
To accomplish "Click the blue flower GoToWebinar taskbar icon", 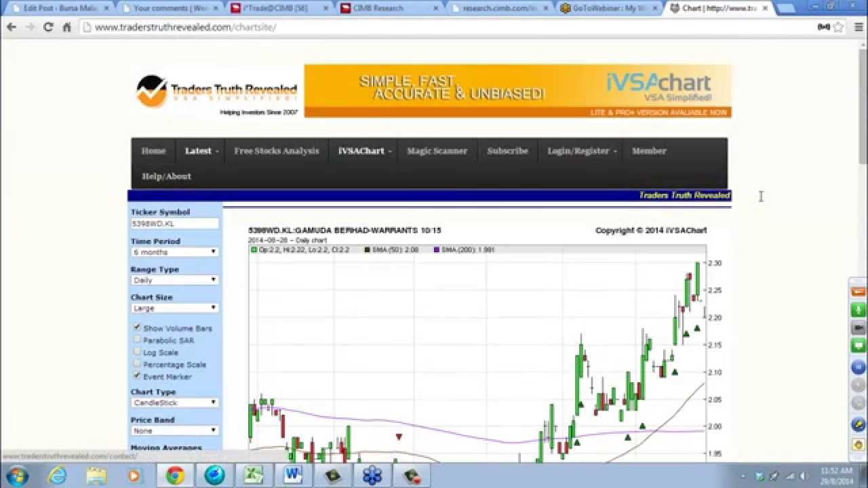I will [372, 476].
